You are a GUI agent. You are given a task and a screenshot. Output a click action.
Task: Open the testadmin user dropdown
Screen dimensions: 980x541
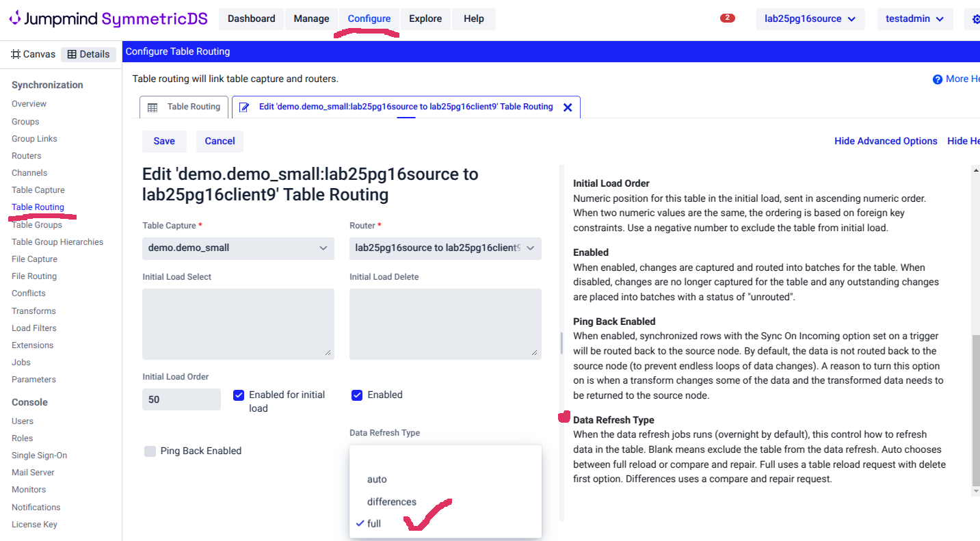[915, 19]
